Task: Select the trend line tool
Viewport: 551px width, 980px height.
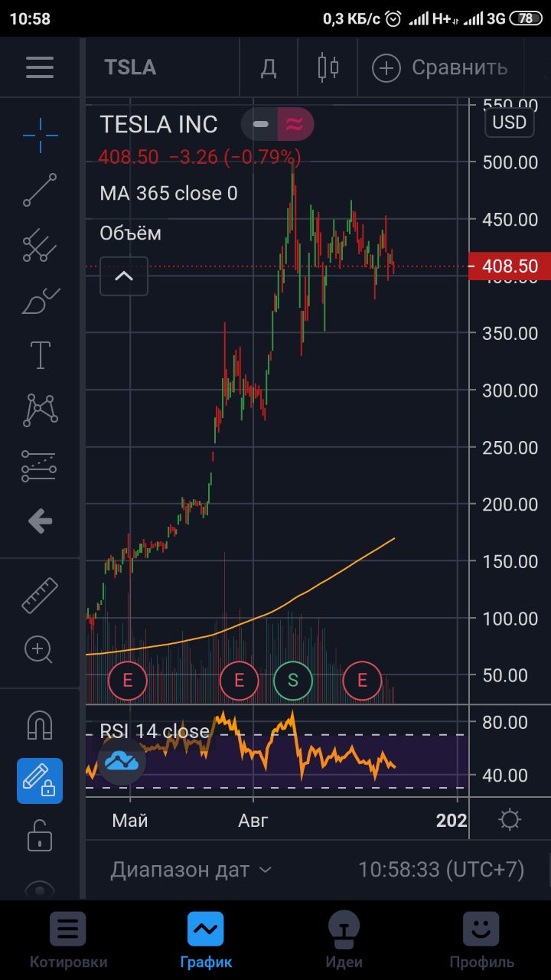Action: pos(40,190)
